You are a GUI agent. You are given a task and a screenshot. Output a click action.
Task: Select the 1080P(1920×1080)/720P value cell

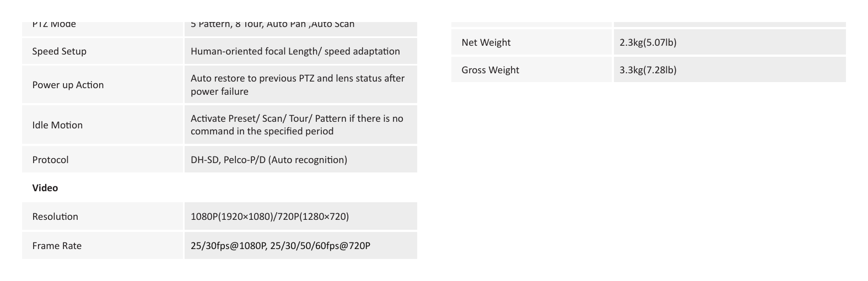click(300, 217)
